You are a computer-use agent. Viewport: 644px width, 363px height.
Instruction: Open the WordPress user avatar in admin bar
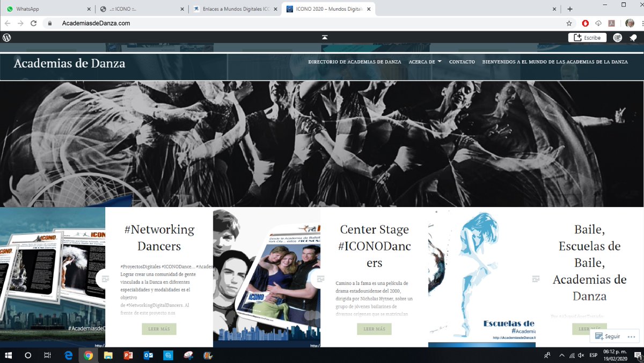(x=618, y=38)
